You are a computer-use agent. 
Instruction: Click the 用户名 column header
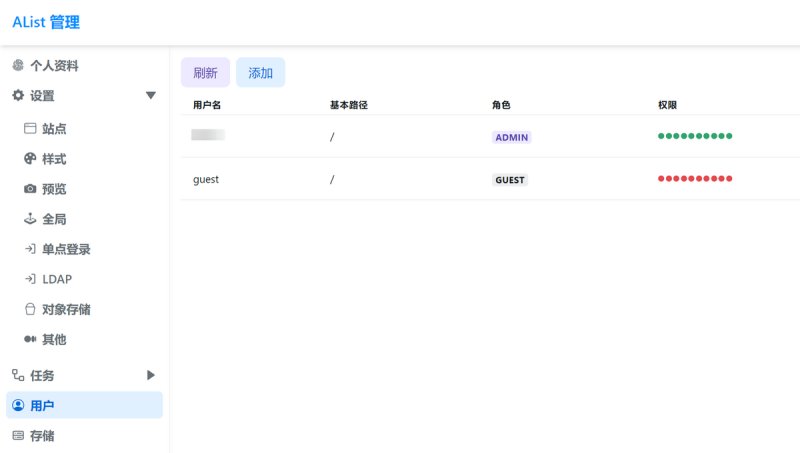point(207,105)
